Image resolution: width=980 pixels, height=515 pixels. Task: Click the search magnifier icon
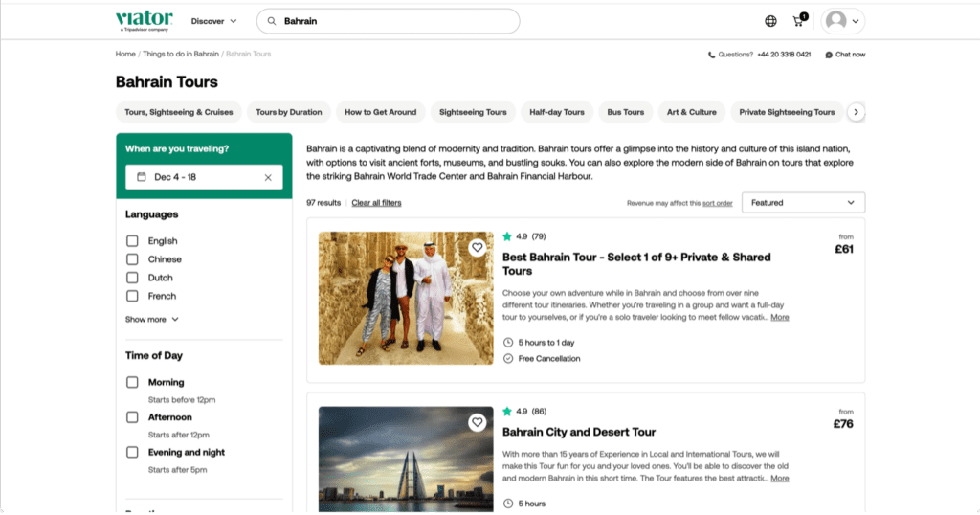(272, 21)
